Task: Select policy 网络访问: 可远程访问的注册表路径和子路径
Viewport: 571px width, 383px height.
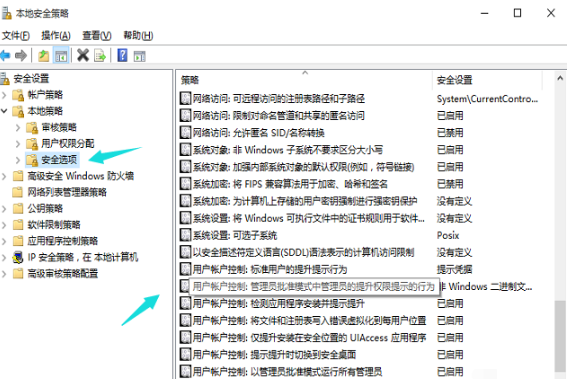Action: 279,98
